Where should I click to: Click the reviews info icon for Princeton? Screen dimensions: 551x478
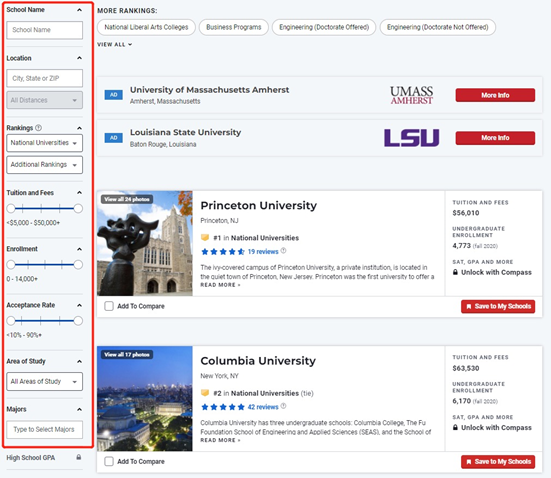(x=283, y=251)
